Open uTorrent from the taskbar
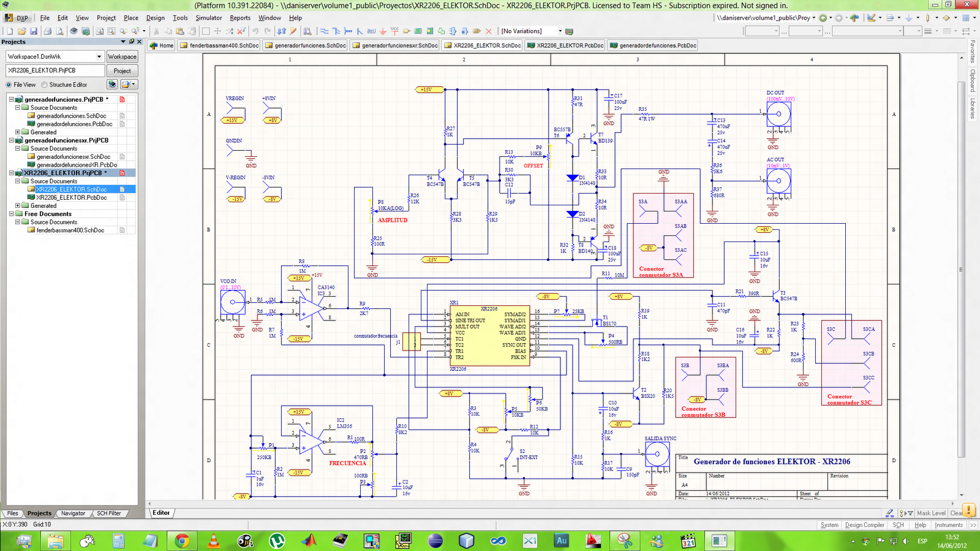The image size is (980, 551). [x=277, y=541]
